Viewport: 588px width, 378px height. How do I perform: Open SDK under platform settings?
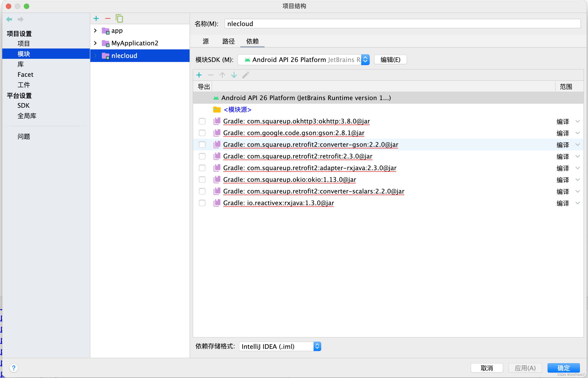(x=23, y=105)
